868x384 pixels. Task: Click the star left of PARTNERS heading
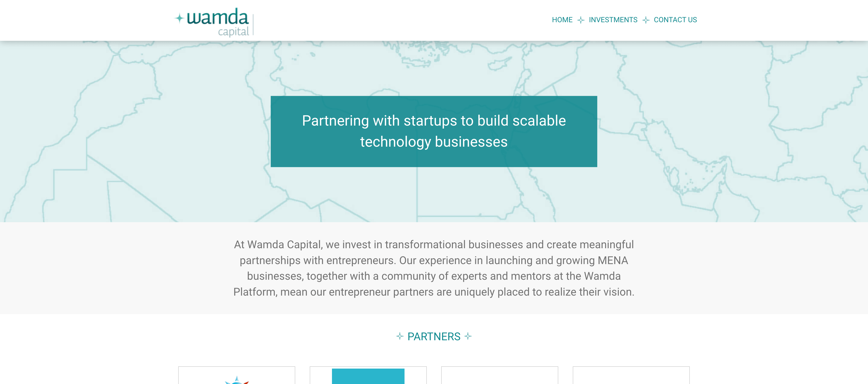pos(400,336)
